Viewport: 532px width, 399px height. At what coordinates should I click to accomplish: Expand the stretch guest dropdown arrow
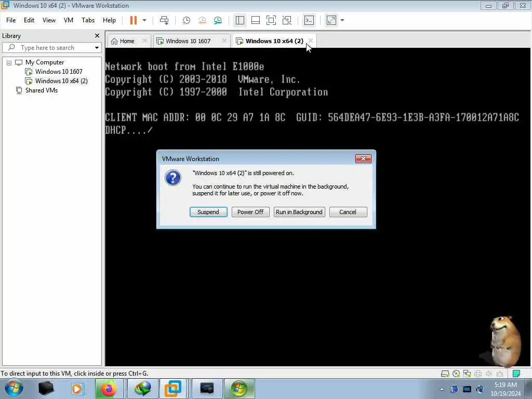pos(342,20)
